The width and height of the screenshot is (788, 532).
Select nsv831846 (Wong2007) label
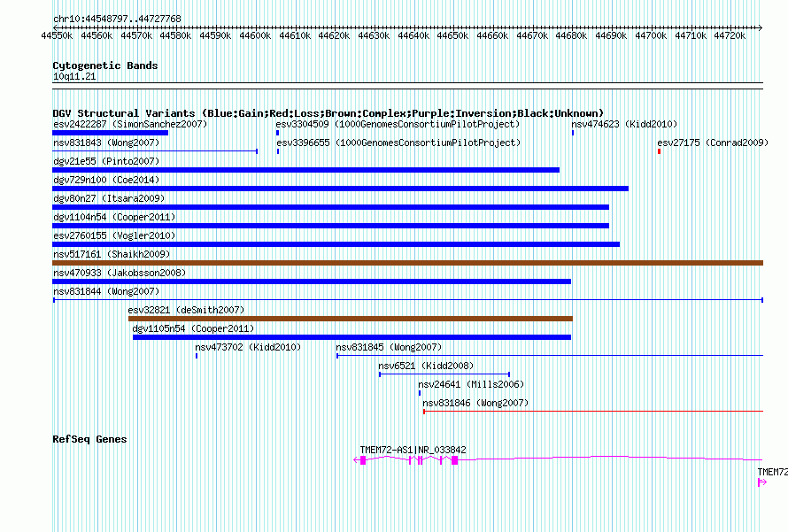475,403
